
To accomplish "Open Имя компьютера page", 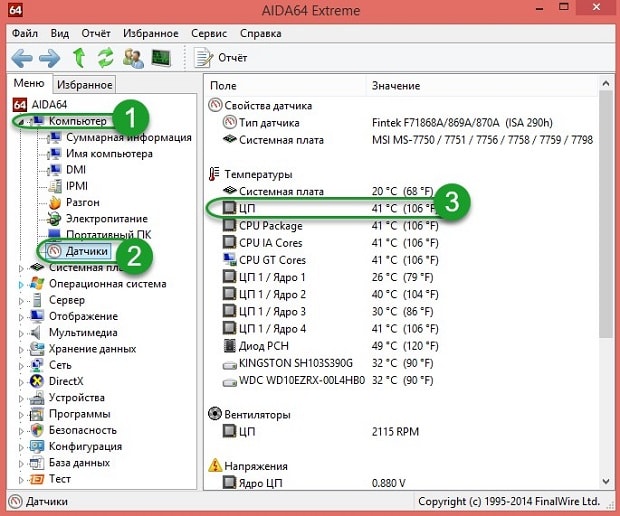I will pos(109,153).
